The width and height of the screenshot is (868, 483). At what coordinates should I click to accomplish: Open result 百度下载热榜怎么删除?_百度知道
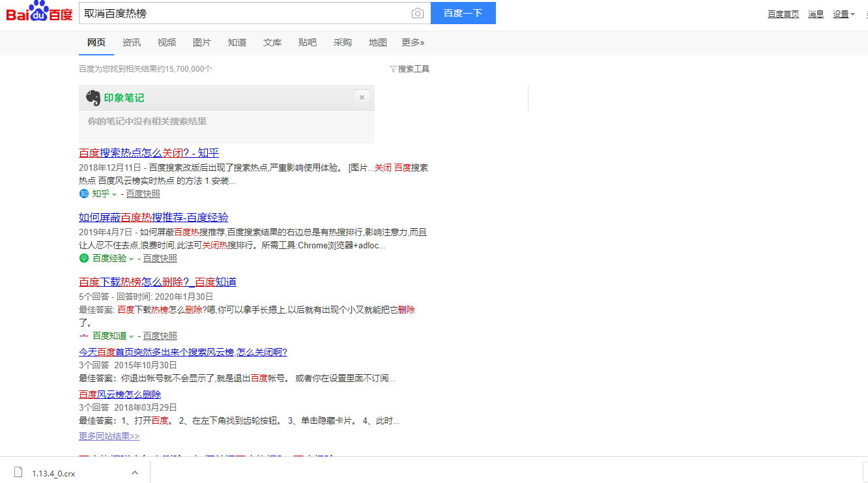pyautogui.click(x=158, y=282)
